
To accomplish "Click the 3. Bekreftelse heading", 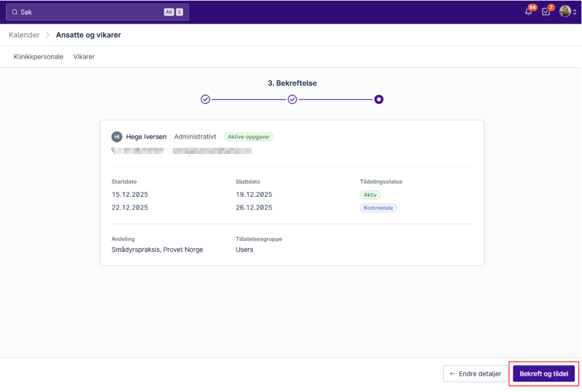I will coord(292,83).
